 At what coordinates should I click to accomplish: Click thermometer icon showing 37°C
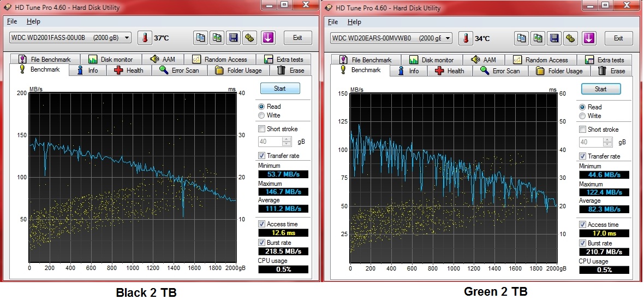pos(145,38)
